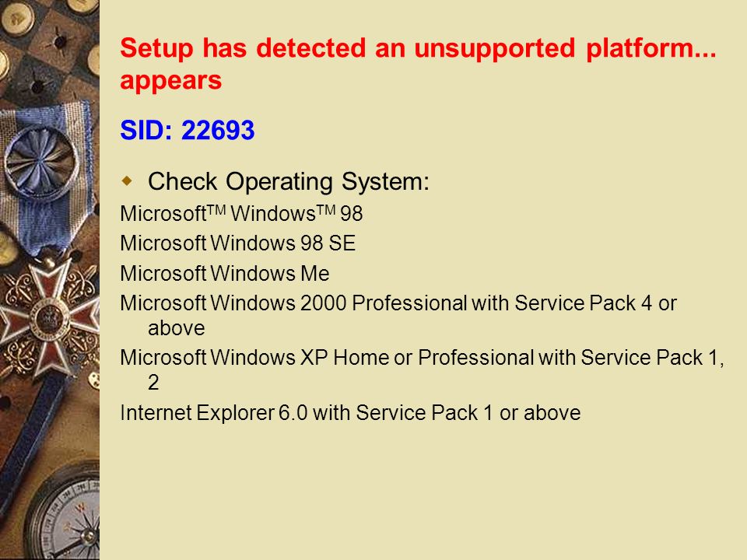
Task: Click the "2" continuing the Service Pack line
Action: click(x=153, y=383)
